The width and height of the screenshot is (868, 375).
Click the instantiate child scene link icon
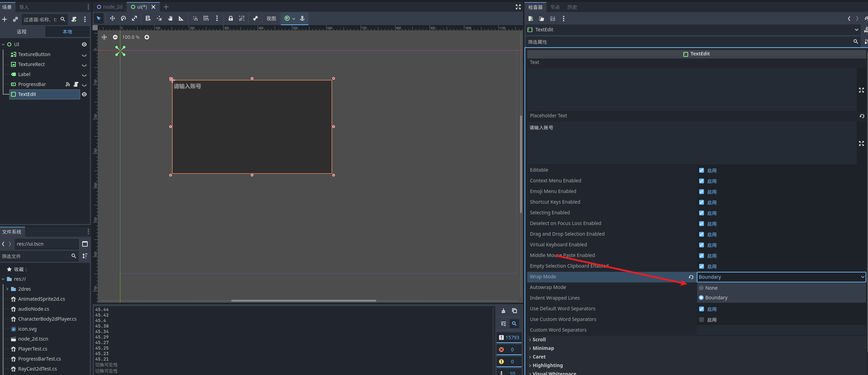coord(15,19)
